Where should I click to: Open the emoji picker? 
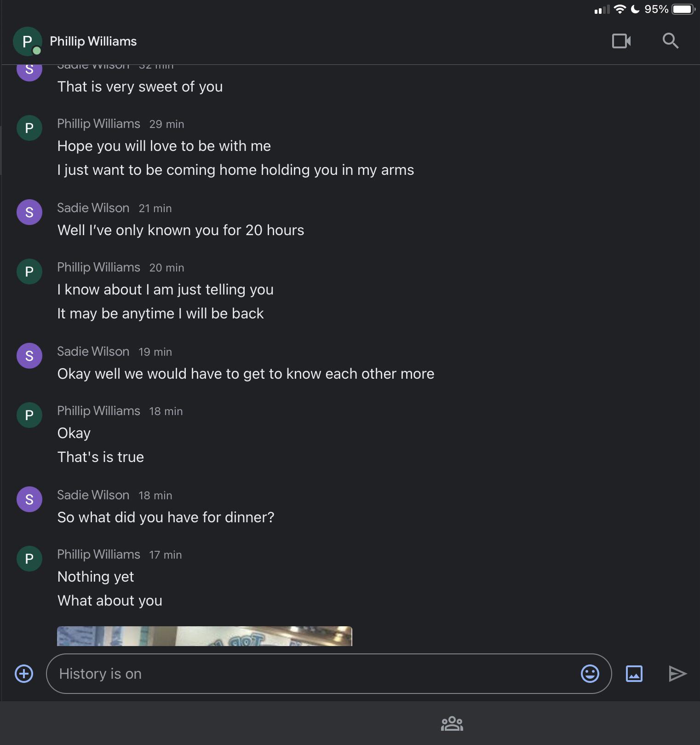590,674
